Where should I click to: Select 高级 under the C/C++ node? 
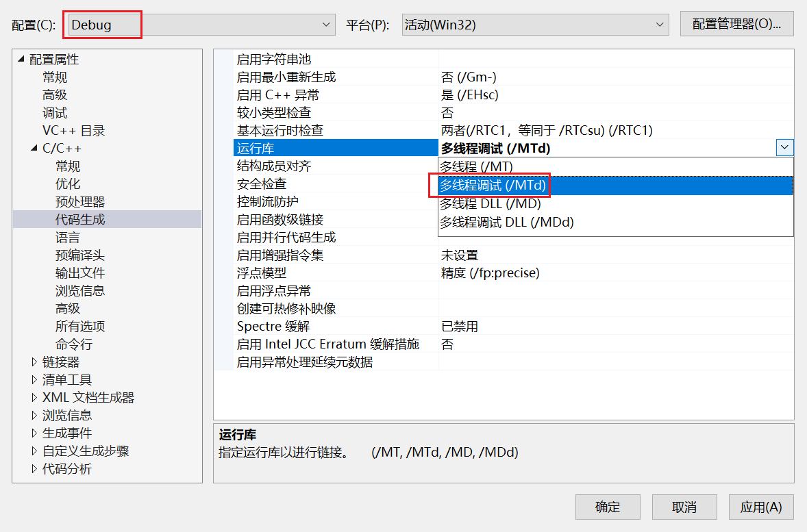[x=68, y=308]
